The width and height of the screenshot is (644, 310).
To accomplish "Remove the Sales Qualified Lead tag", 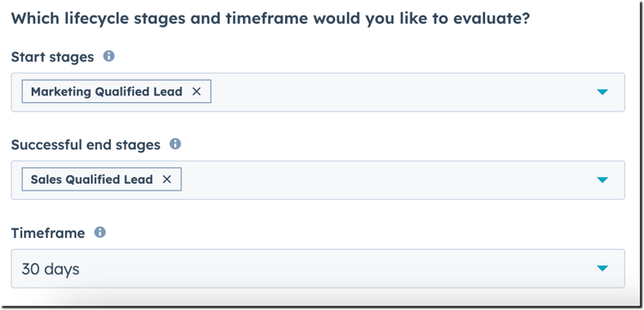I will [x=167, y=179].
